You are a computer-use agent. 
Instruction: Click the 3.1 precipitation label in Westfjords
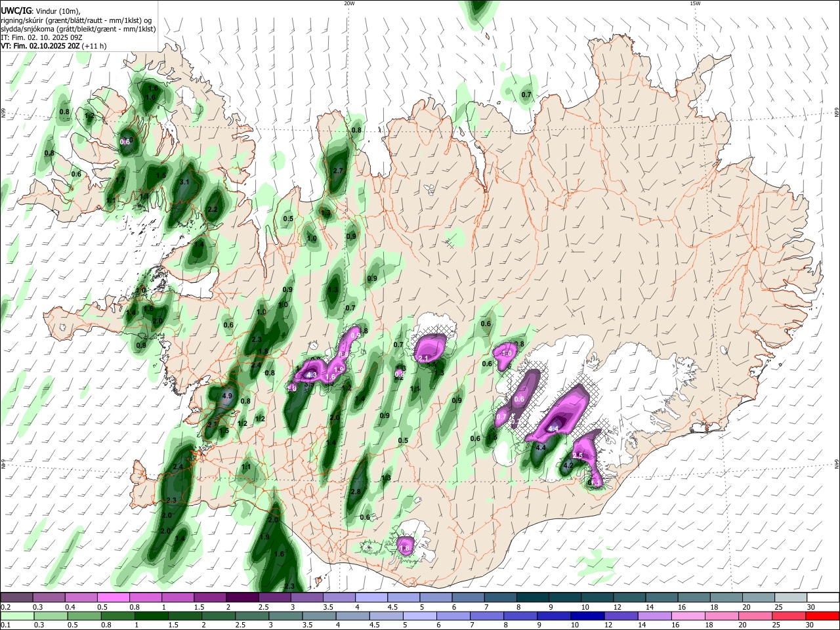[184, 182]
